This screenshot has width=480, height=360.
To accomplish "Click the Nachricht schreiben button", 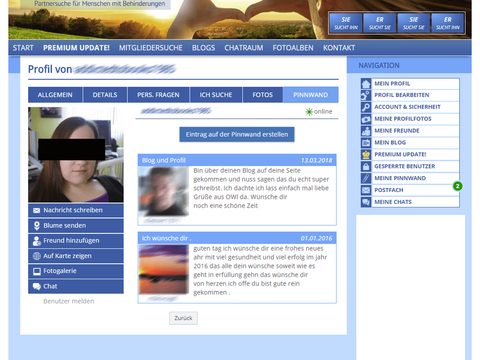I will click(76, 210).
